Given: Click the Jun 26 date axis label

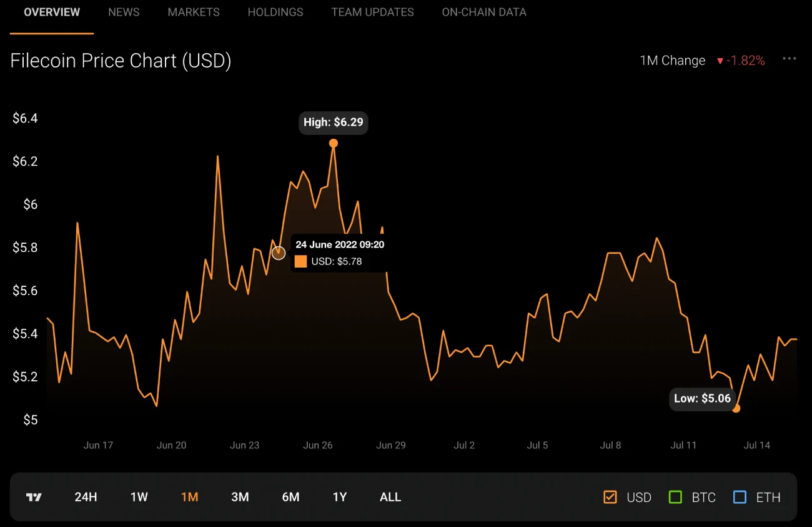Looking at the screenshot, I should (318, 445).
